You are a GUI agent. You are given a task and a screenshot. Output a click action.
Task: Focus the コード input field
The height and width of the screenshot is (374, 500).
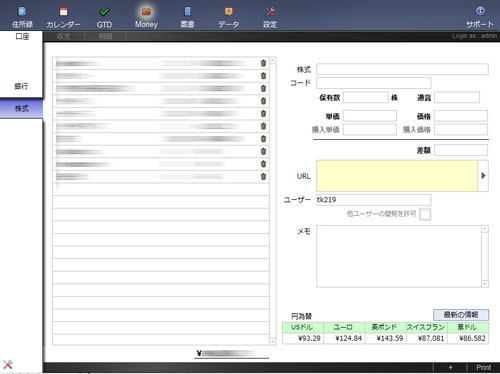click(374, 83)
